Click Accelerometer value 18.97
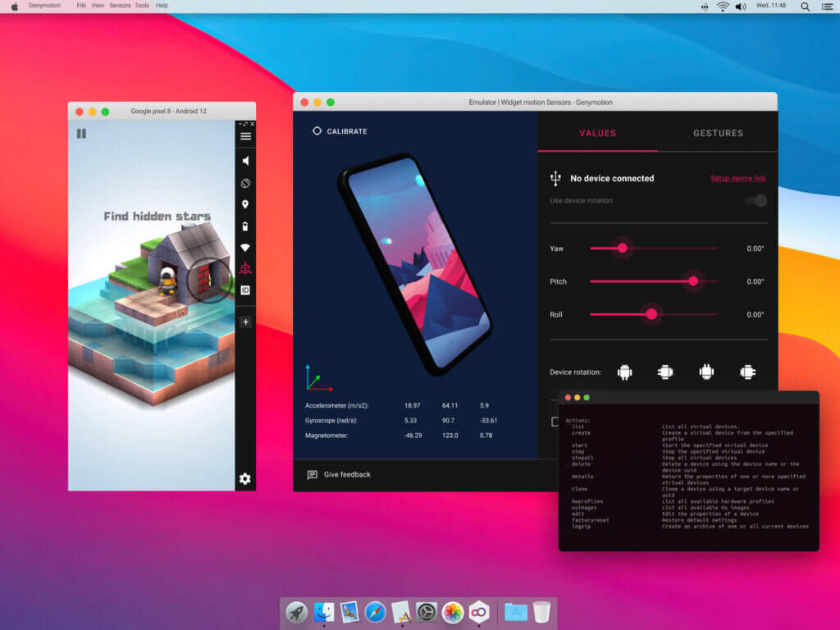The image size is (840, 630). (412, 405)
